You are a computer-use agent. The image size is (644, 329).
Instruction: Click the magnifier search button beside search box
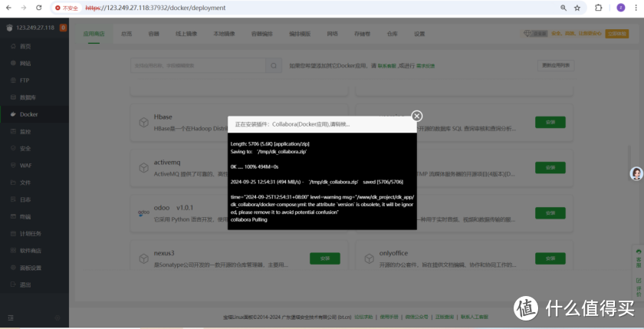pyautogui.click(x=274, y=65)
